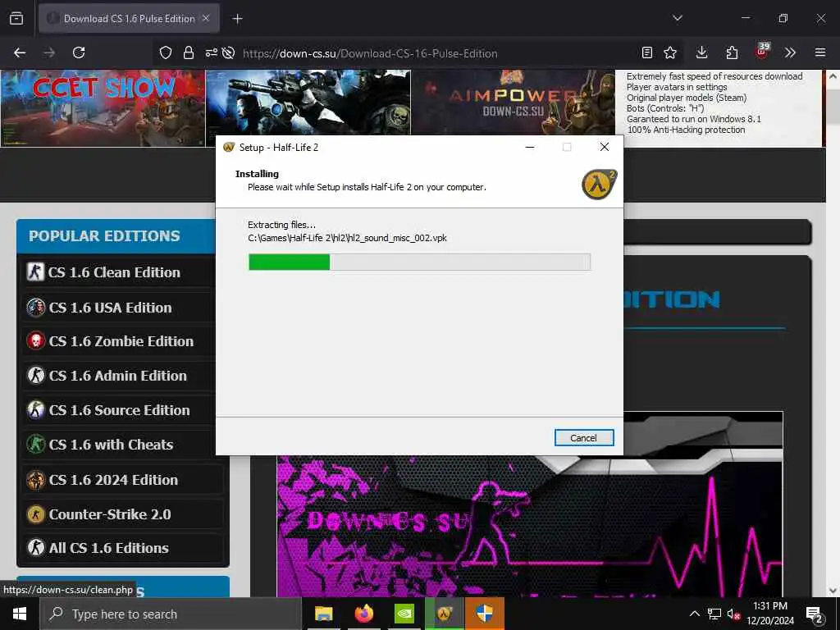Open File Explorer from taskbar
The width and height of the screenshot is (840, 630).
click(x=323, y=614)
